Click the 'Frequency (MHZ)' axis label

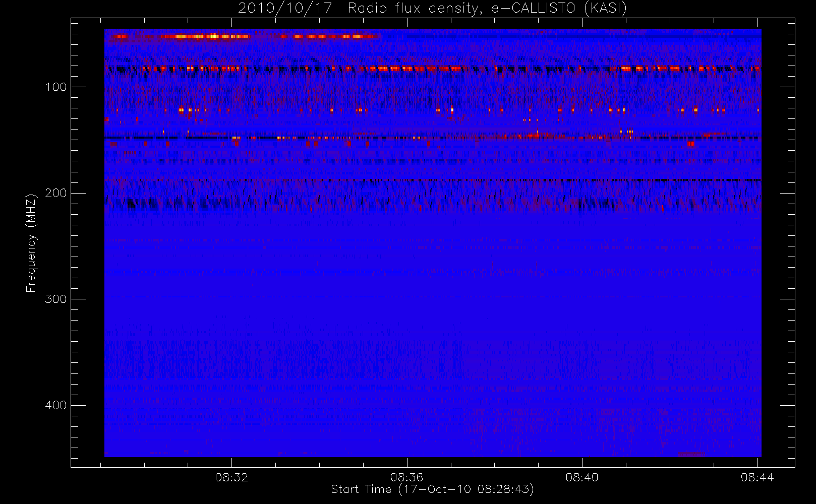pos(31,243)
